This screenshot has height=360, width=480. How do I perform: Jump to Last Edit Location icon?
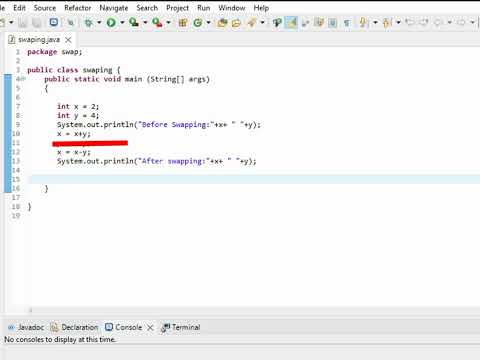point(410,23)
